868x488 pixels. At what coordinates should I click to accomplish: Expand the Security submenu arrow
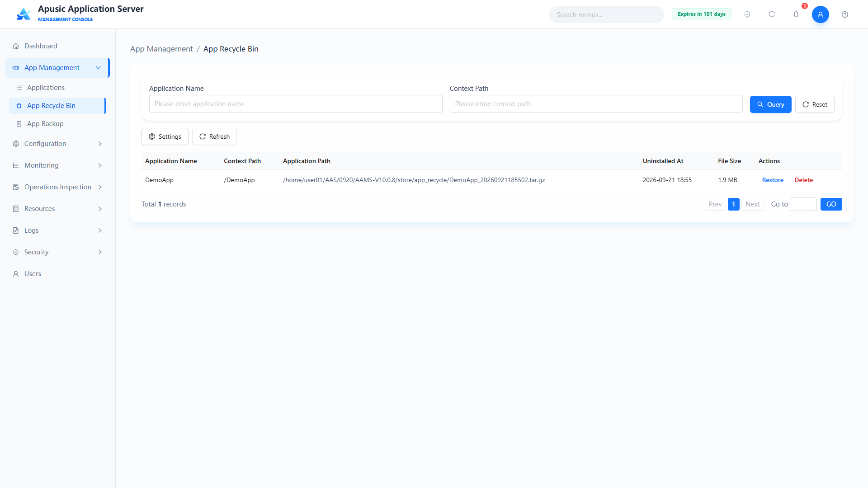tap(100, 252)
